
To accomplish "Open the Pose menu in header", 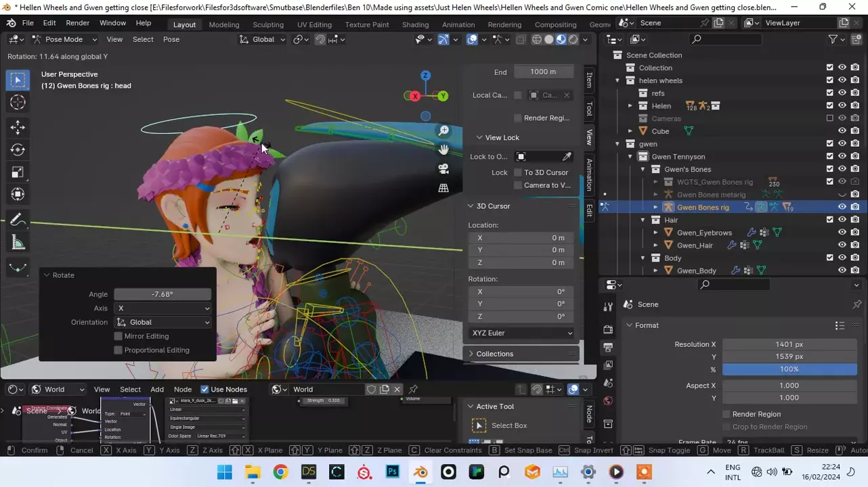I will [x=171, y=39].
